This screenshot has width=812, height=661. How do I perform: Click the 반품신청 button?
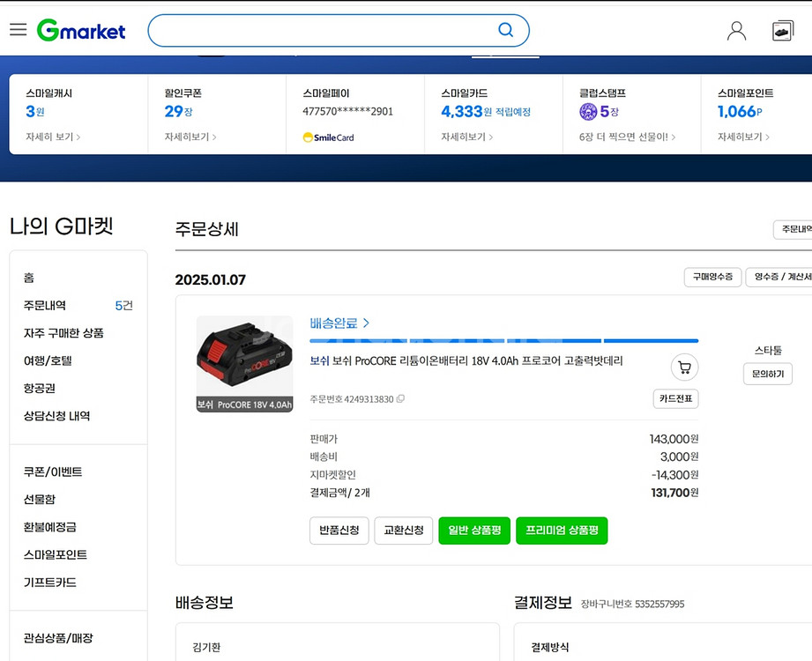[339, 531]
